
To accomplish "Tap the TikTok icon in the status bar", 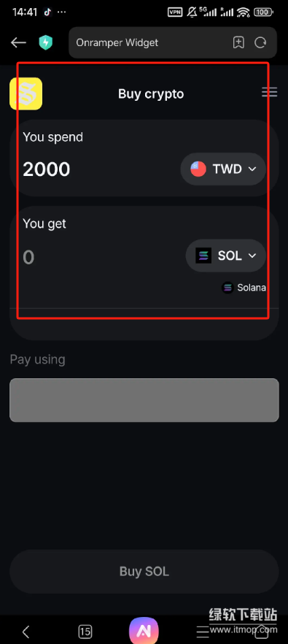I will (47, 12).
